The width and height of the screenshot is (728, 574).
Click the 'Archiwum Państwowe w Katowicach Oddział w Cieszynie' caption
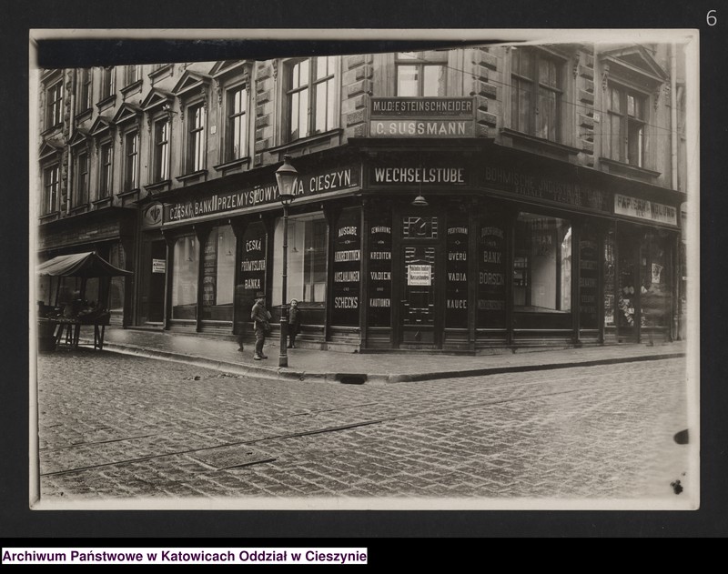[185, 556]
